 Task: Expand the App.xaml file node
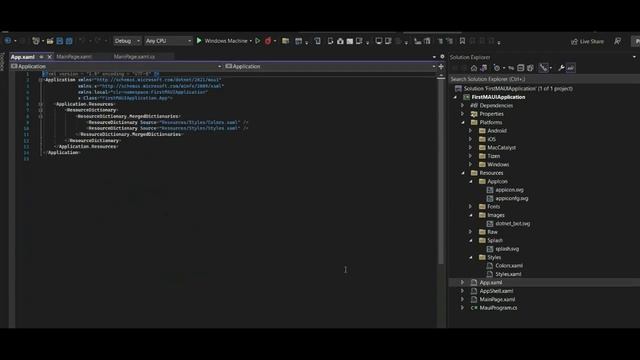[x=462, y=282]
